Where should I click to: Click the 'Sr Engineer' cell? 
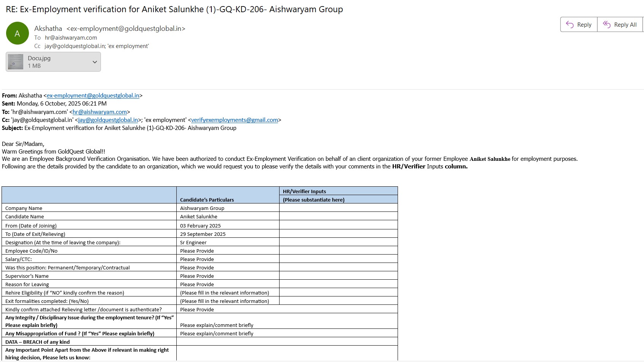[193, 243]
